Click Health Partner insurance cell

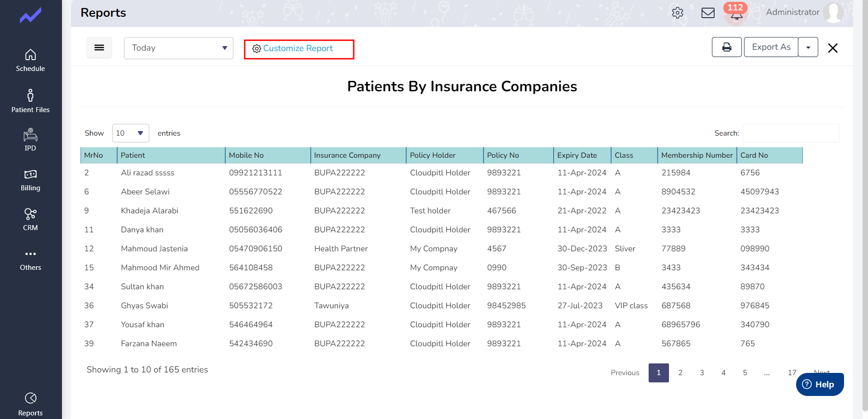click(341, 249)
